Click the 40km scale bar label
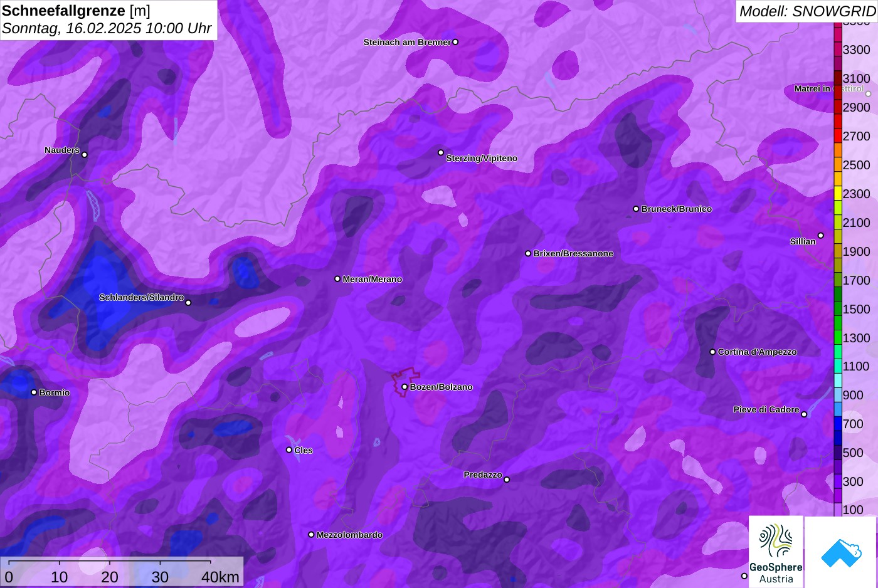 (220, 577)
